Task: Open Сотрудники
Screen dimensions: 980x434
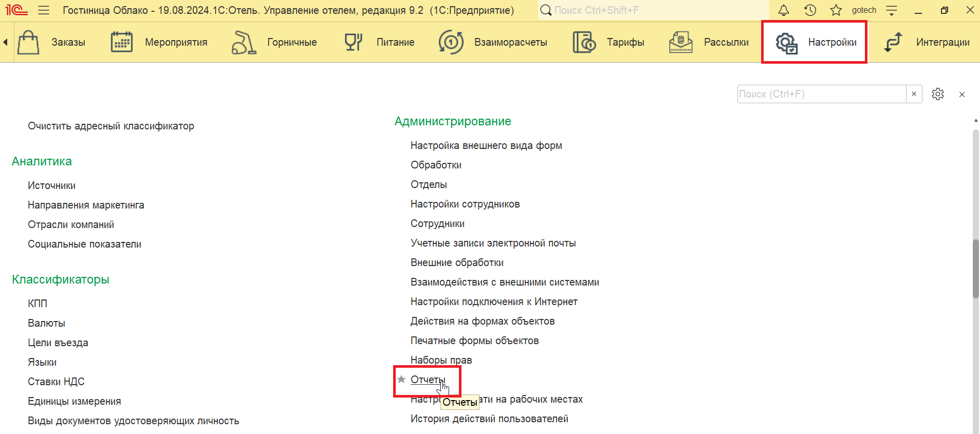Action: pyautogui.click(x=437, y=223)
